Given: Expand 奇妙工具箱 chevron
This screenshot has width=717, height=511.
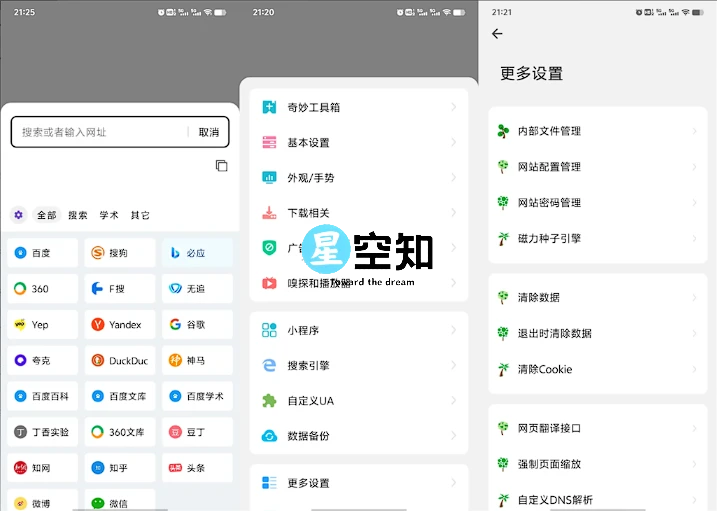Looking at the screenshot, I should [453, 107].
